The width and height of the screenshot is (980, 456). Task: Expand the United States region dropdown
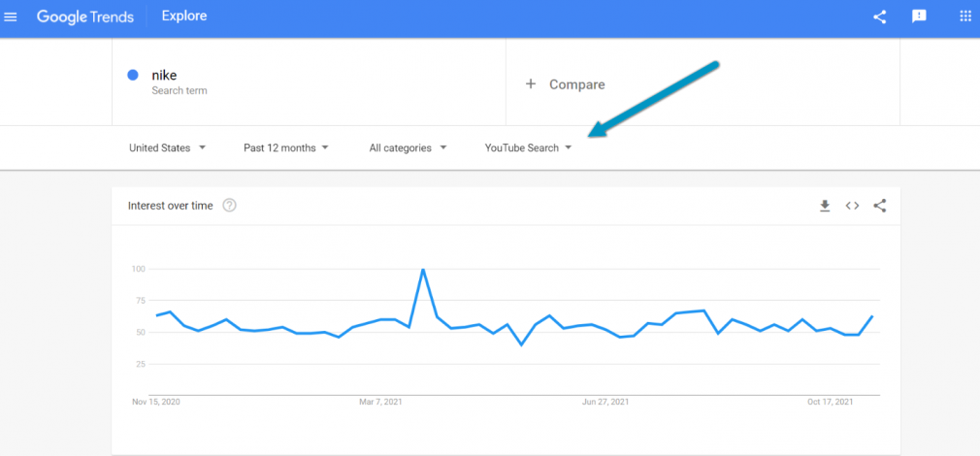(167, 148)
